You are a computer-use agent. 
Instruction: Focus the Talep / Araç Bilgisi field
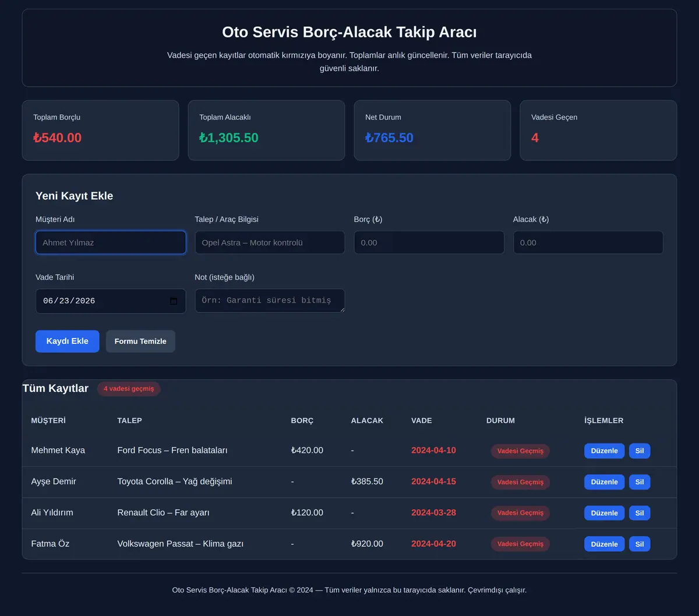[x=270, y=242]
